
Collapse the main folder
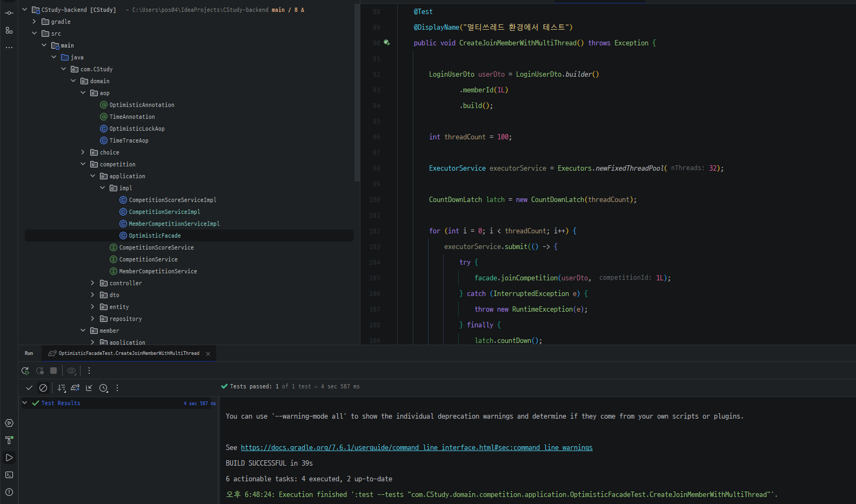click(44, 45)
